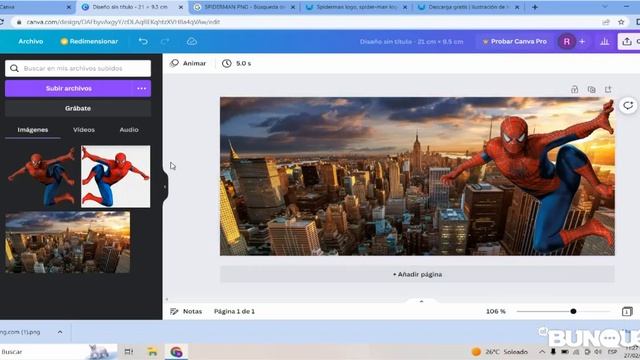640x360 pixels.
Task: Click the Grábate button
Action: (x=78, y=108)
